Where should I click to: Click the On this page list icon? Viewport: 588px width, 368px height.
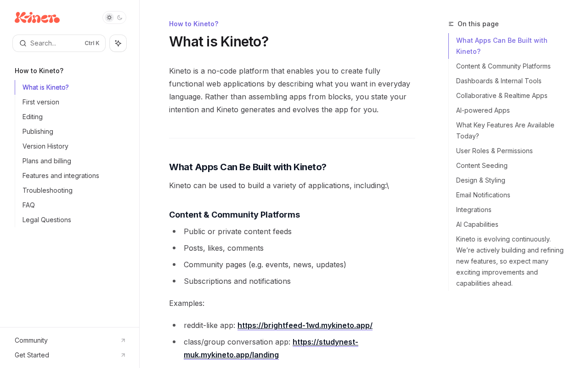click(451, 24)
